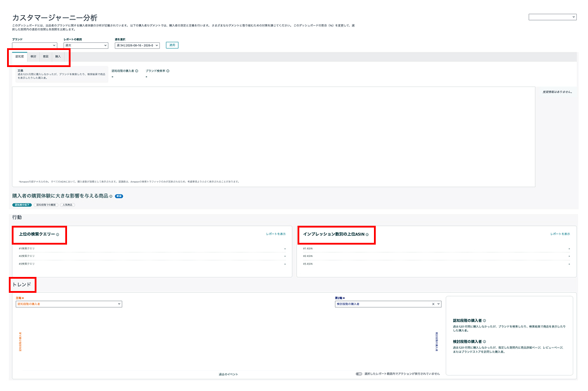Click the 適用 apply button

(172, 45)
